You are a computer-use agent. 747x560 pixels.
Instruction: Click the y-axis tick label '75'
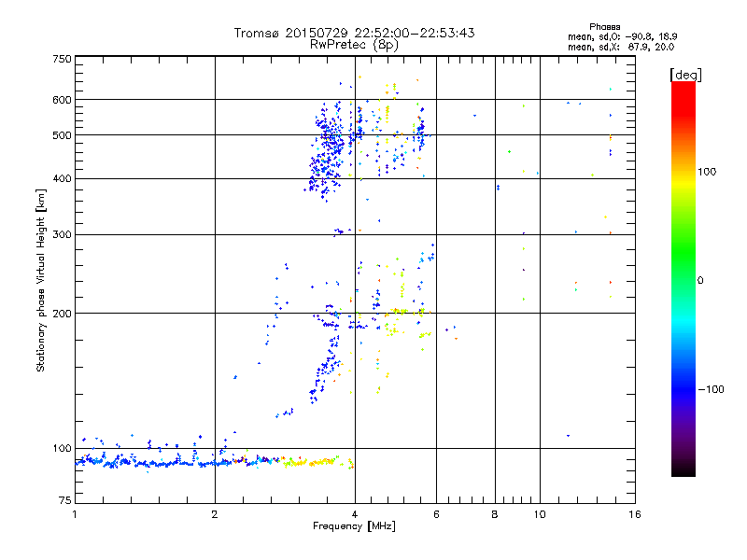coord(65,500)
